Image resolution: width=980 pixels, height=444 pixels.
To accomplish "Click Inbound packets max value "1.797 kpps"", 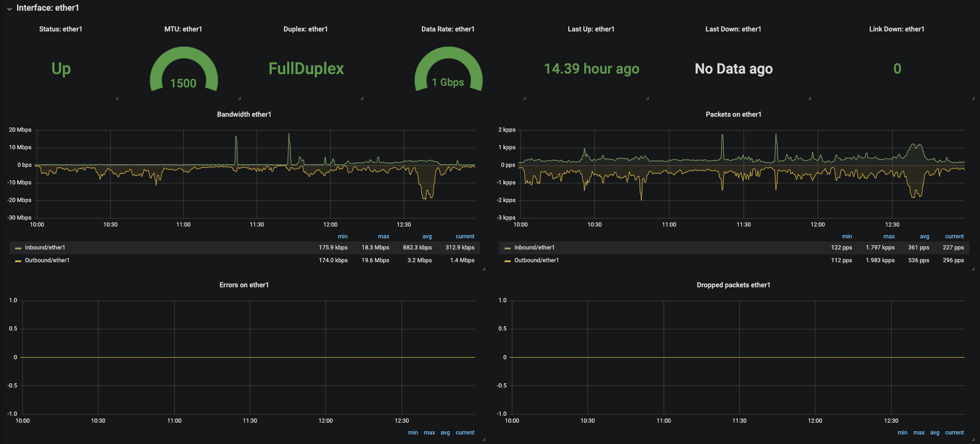I will [880, 247].
